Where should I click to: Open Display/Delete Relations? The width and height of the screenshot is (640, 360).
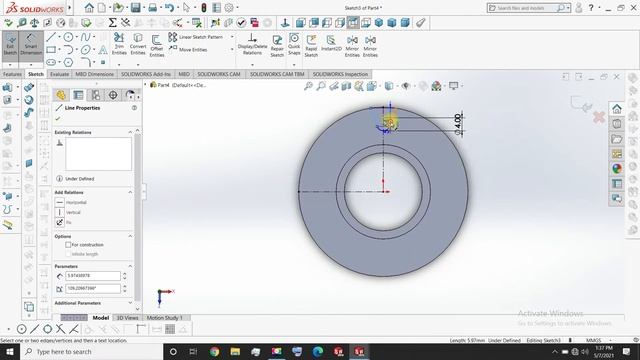coord(252,44)
